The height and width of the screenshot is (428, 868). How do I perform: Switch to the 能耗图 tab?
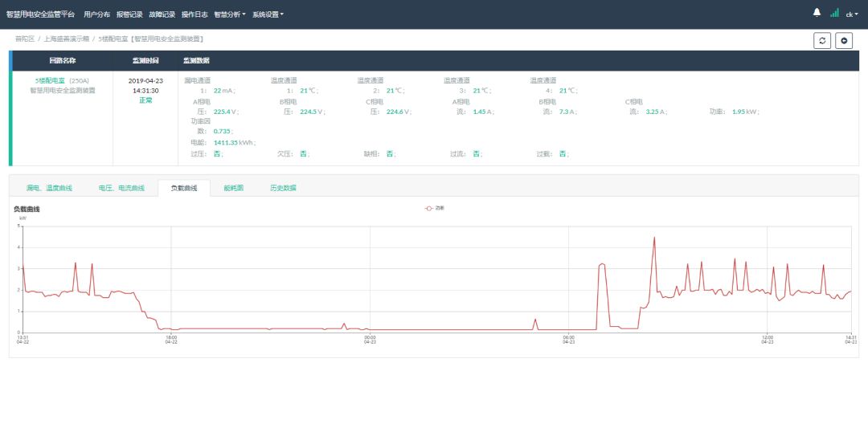[234, 188]
